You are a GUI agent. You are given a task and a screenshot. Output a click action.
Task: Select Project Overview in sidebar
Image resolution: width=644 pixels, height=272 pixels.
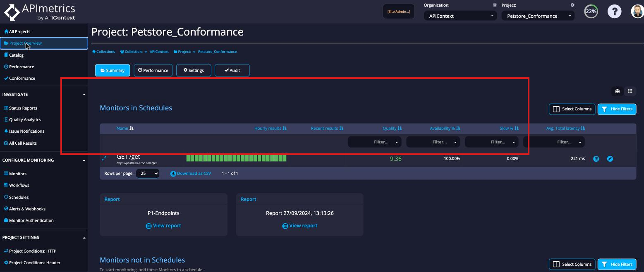[x=44, y=43]
